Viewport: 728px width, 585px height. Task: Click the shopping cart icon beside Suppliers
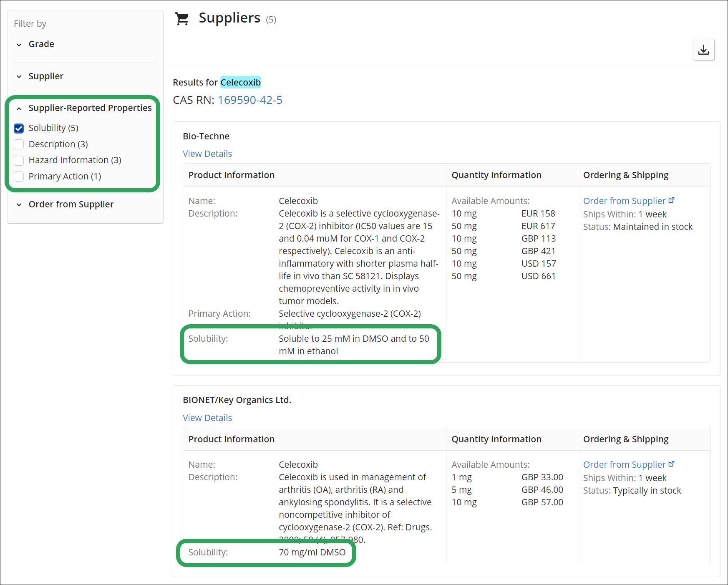click(x=182, y=19)
